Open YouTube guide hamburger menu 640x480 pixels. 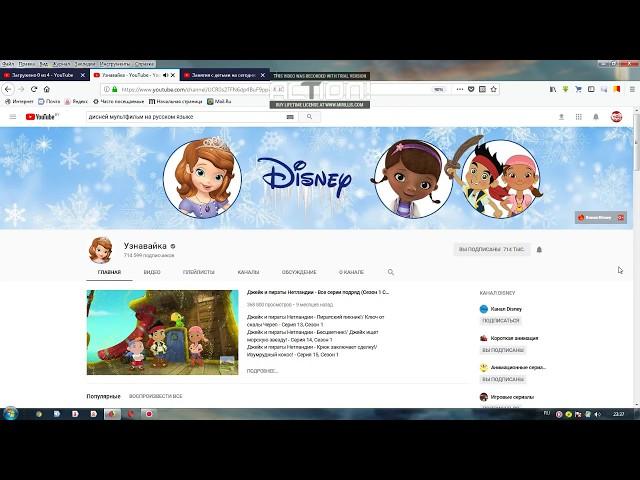pyautogui.click(x=13, y=117)
